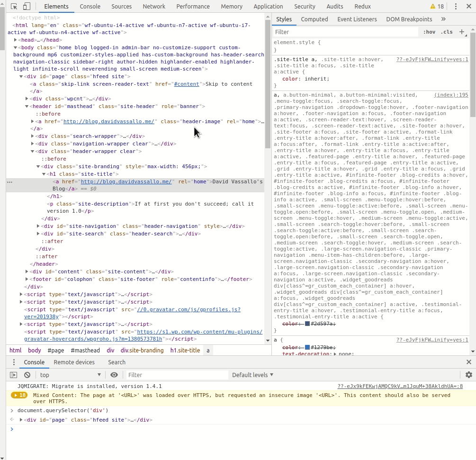Viewport: 476px width, 460px height.
Task: Click the 18 warnings indicator icon
Action: [x=437, y=7]
